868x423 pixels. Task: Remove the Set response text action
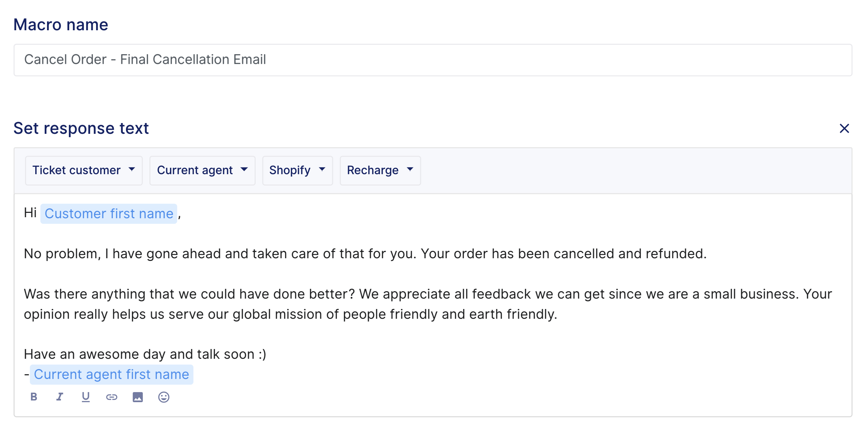point(844,128)
